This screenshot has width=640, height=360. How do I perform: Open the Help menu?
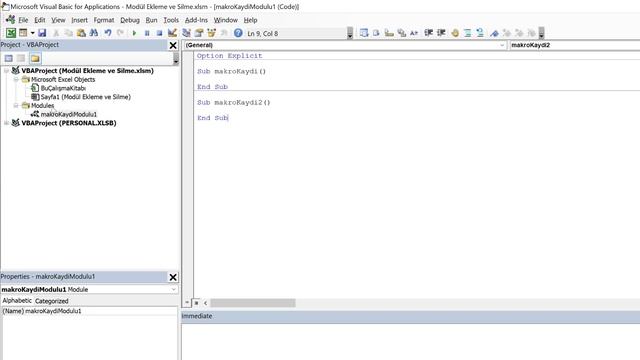[251, 20]
